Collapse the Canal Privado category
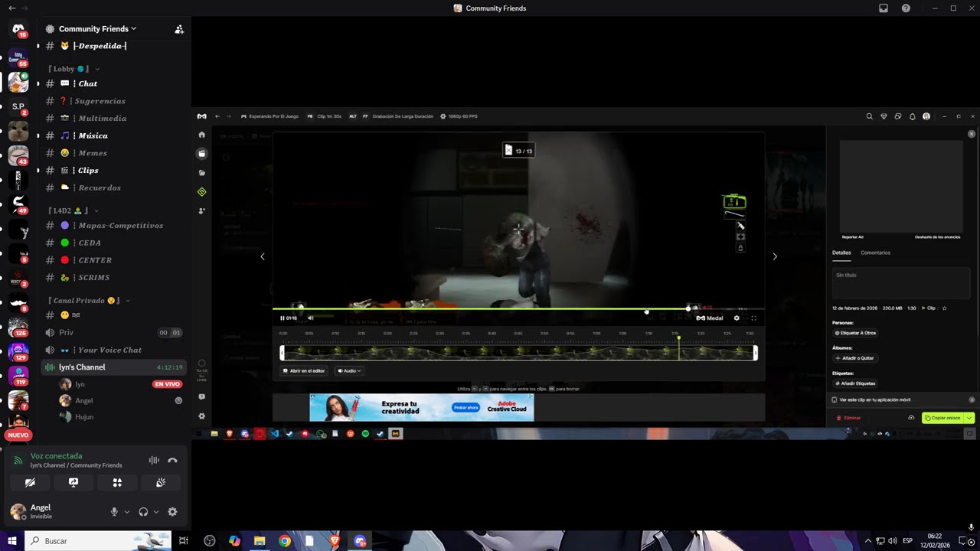This screenshot has width=980, height=551. point(89,301)
